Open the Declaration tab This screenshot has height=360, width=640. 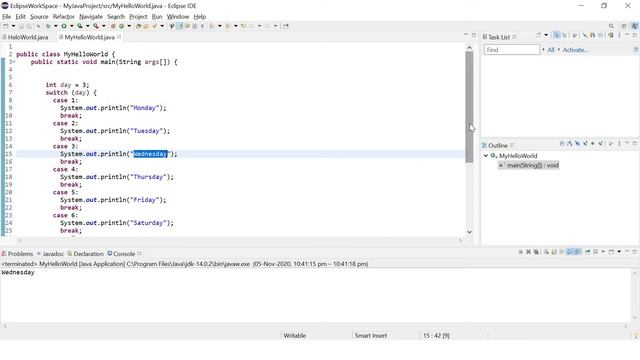point(85,253)
